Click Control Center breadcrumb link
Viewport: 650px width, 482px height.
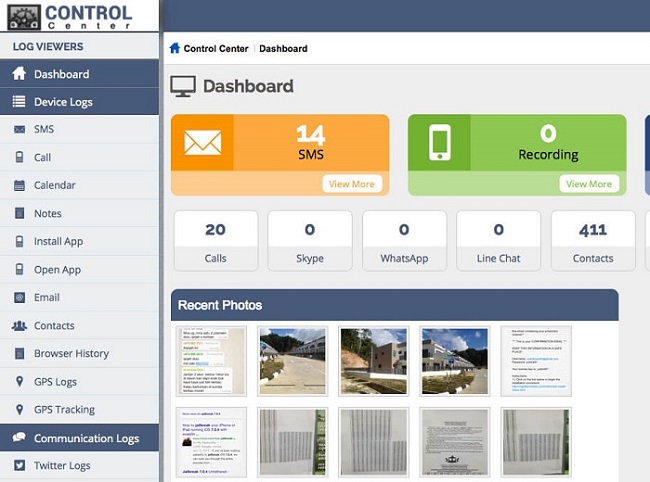[216, 48]
